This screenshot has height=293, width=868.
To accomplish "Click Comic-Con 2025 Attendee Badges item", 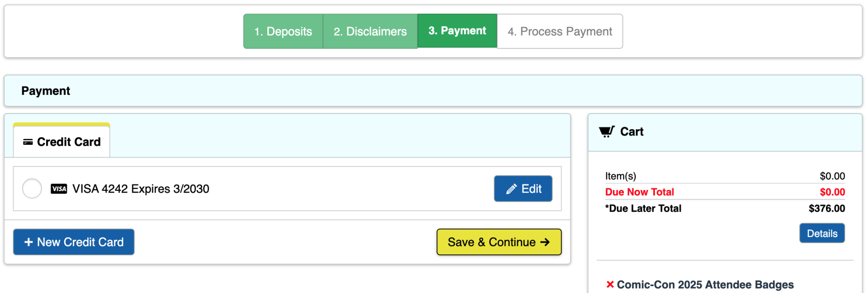I will (705, 285).
